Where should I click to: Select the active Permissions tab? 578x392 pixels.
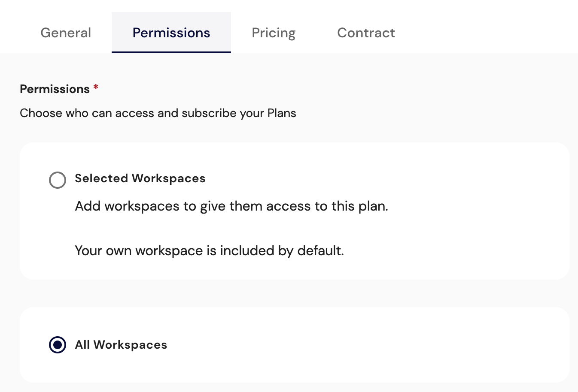point(171,33)
